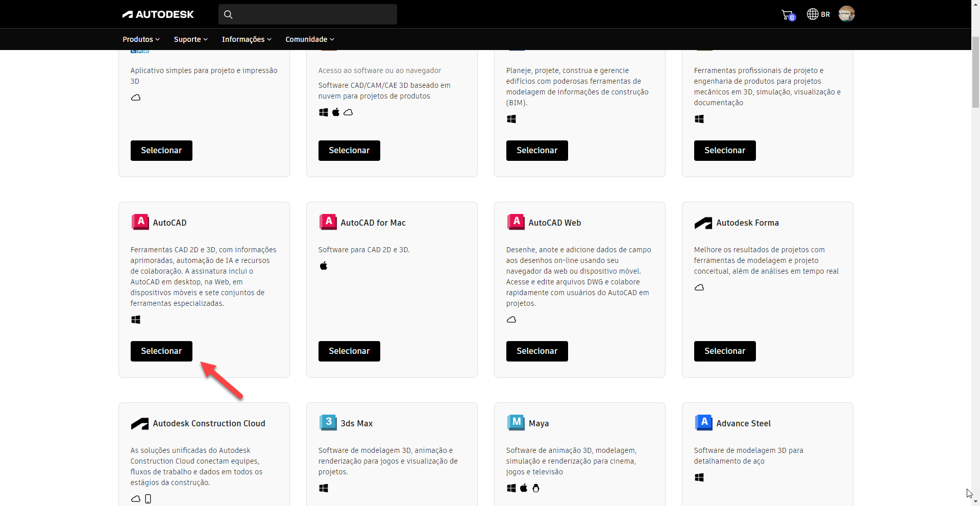This screenshot has height=506, width=980.
Task: Click the AutoCAD for Mac product icon
Action: (x=328, y=222)
